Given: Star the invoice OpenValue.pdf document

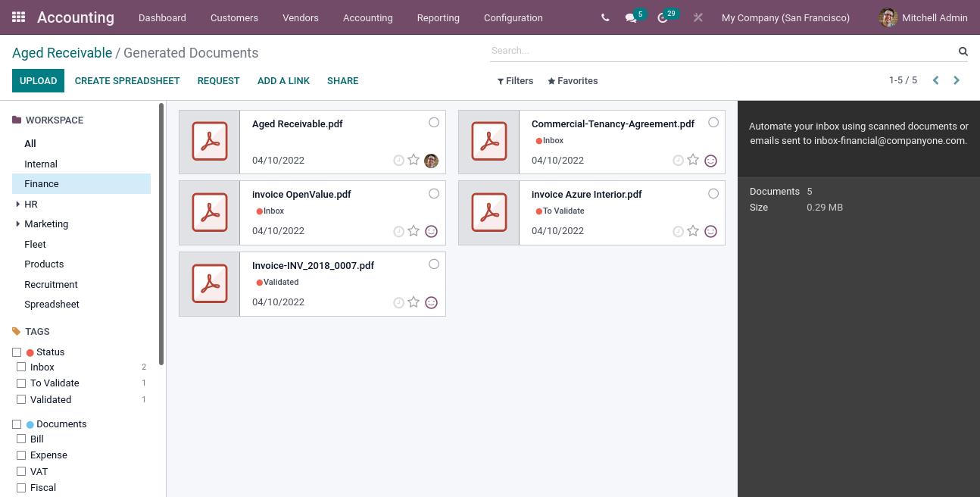Looking at the screenshot, I should click(414, 231).
